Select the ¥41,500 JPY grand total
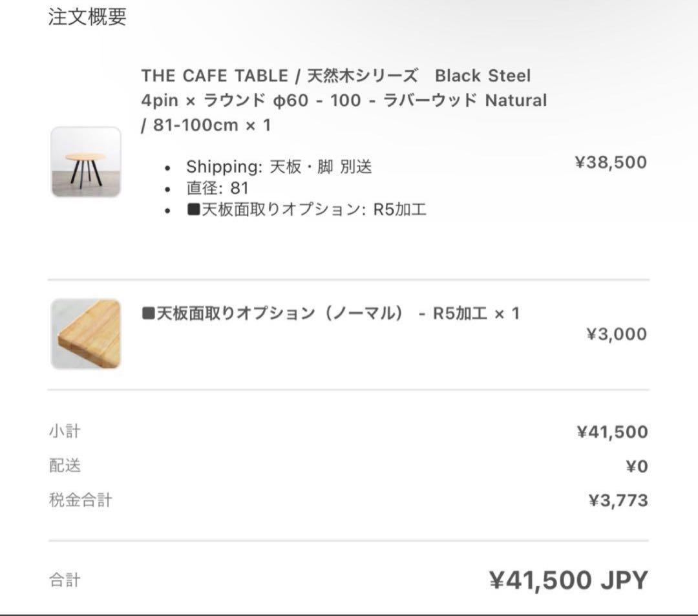Screen dimensions: 698x616 point(568,580)
